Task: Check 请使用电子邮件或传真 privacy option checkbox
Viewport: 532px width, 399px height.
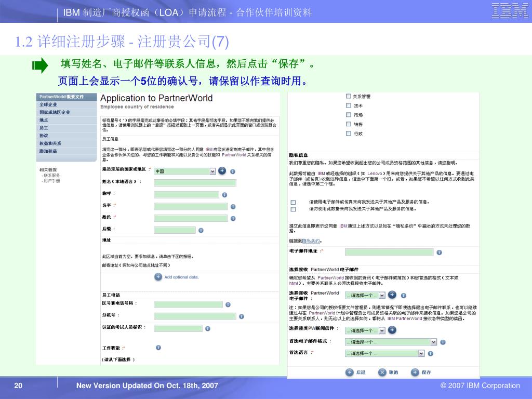Action: (293, 203)
